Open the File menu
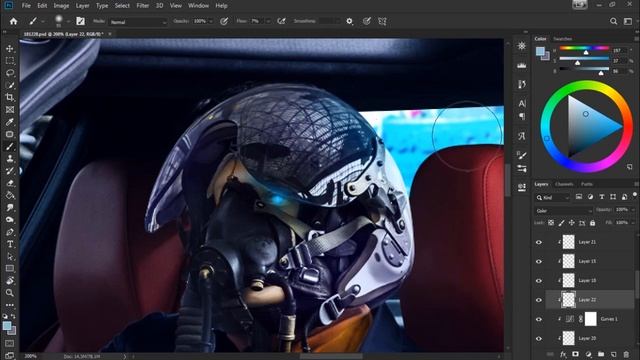 [26, 6]
